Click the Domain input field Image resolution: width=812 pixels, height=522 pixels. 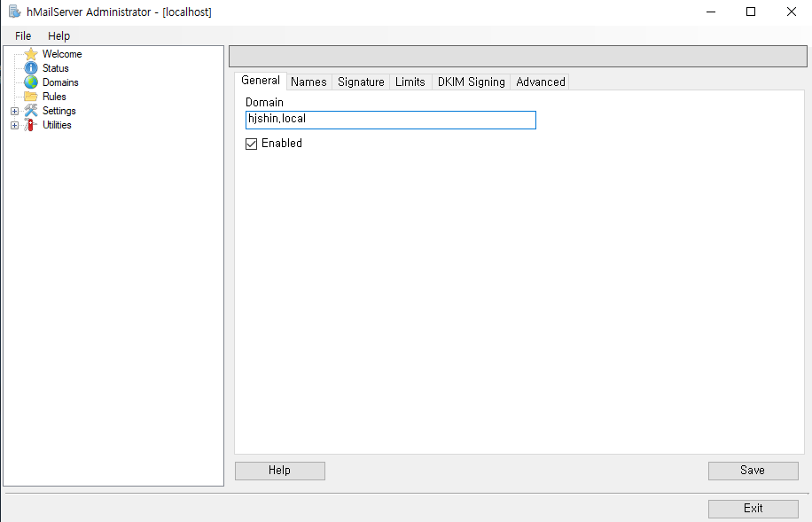click(390, 120)
